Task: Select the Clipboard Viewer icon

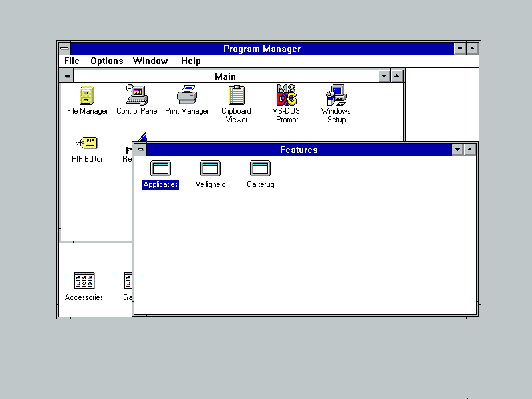Action: [236, 96]
